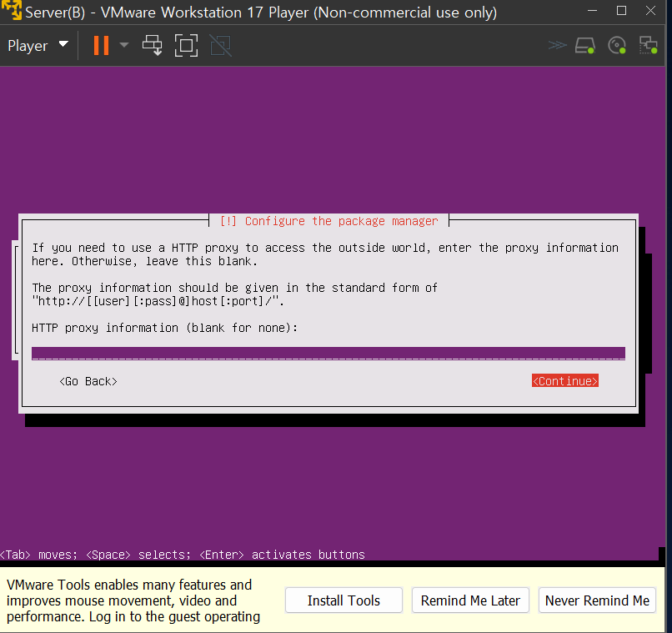Click the 'VMware Tools enables many features' message
This screenshot has height=633, width=672.
[x=133, y=600]
